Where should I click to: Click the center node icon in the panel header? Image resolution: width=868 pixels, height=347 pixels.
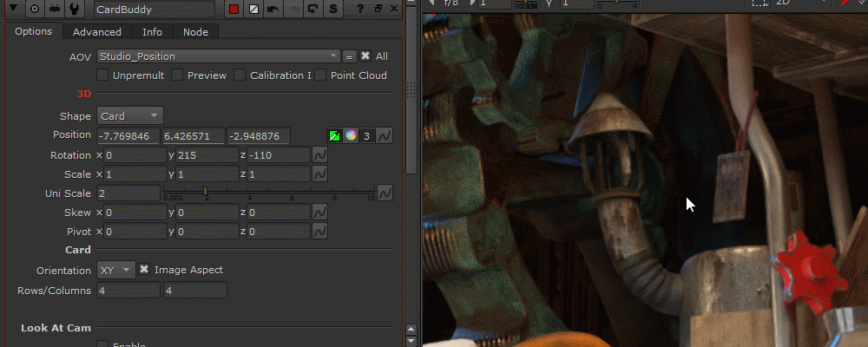coord(36,10)
